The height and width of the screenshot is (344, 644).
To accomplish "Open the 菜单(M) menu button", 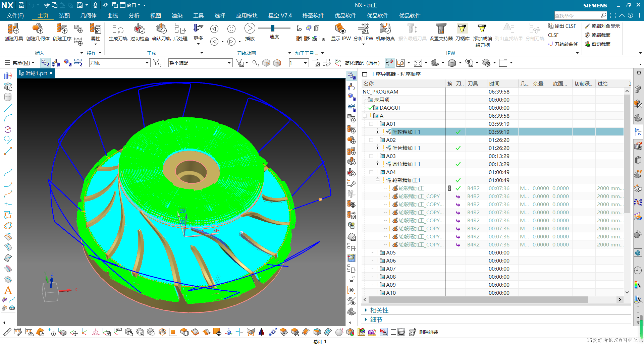I will tap(20, 63).
